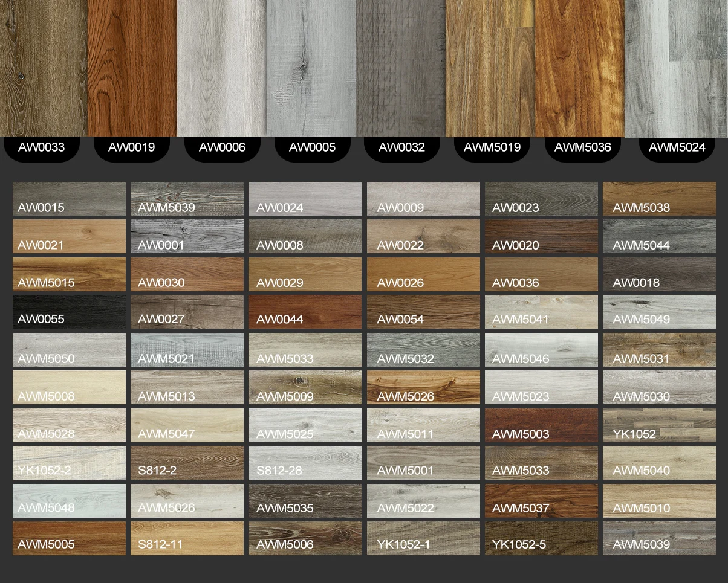Choose the AW0015 gray swatch
This screenshot has height=583, width=728.
[69, 199]
